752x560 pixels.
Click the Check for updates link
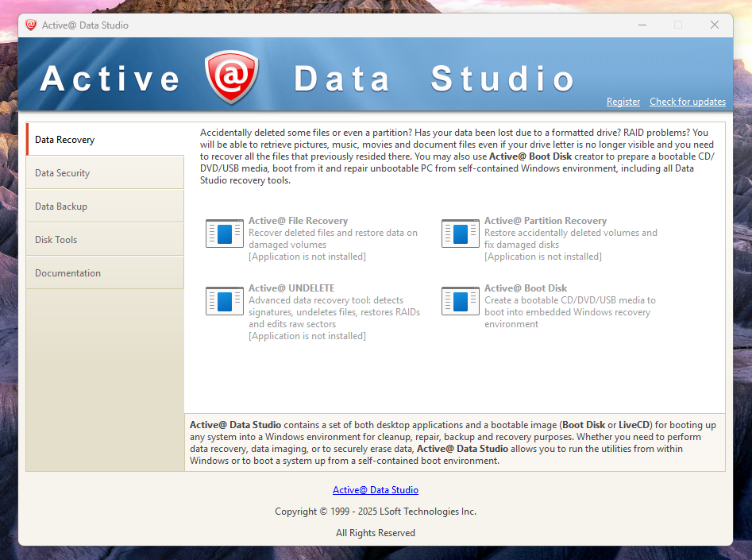[687, 102]
